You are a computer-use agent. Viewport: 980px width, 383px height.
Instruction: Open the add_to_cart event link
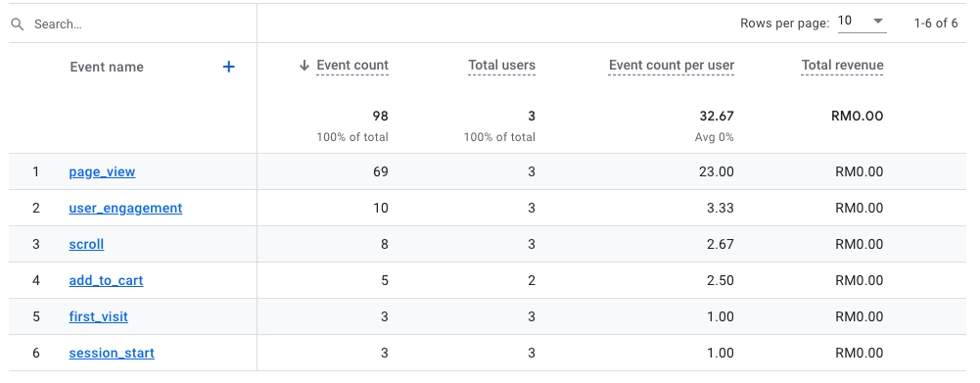coord(106,280)
